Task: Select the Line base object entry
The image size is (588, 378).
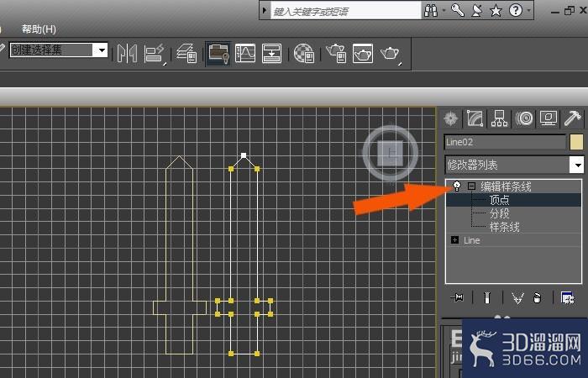Action: (x=472, y=240)
